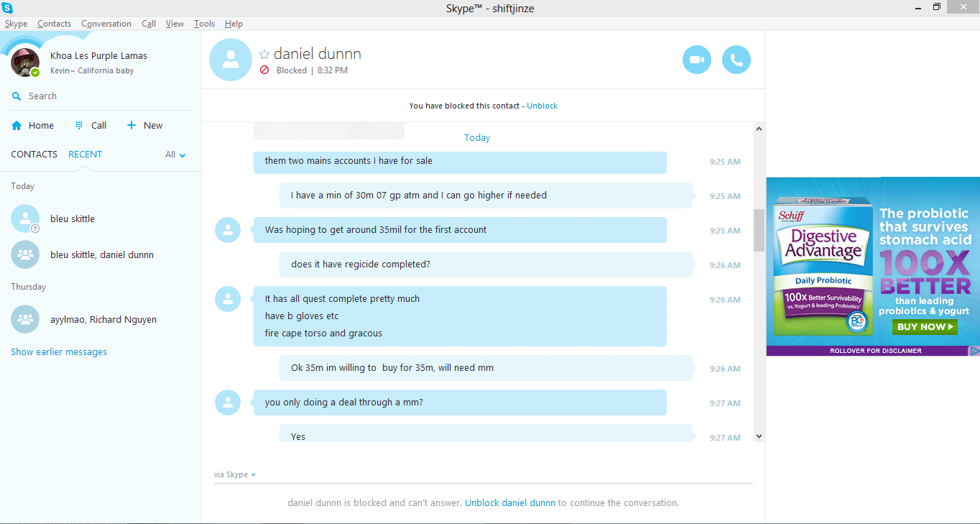Screen dimensions: 980x524
Task: Click the Unblock link in the banner
Action: tap(542, 106)
